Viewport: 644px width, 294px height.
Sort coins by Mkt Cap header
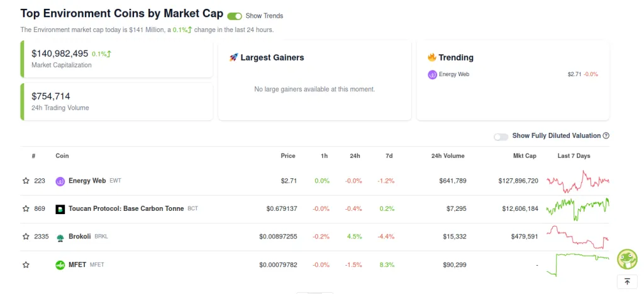tap(525, 155)
